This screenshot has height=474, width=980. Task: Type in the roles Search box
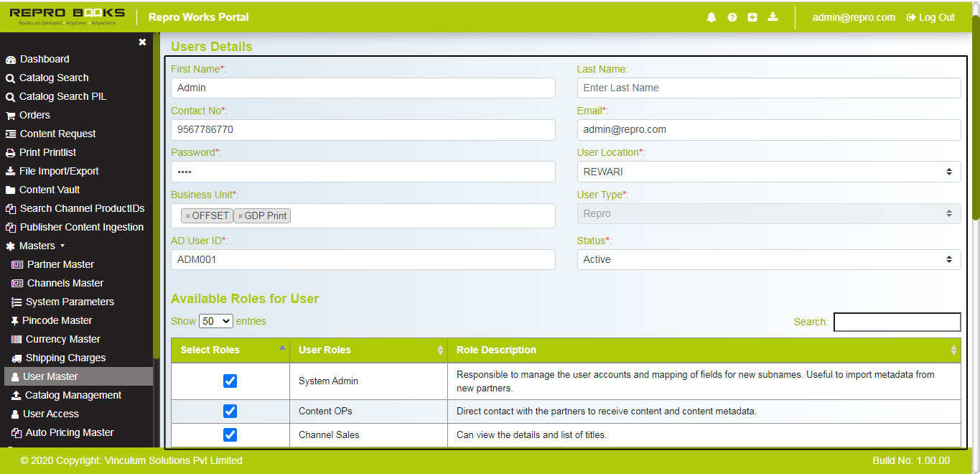pyautogui.click(x=896, y=322)
